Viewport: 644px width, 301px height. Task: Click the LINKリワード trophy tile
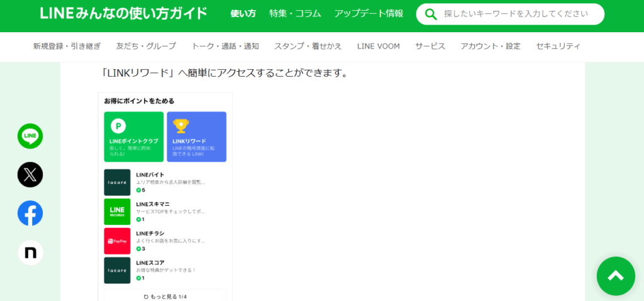pyautogui.click(x=196, y=137)
